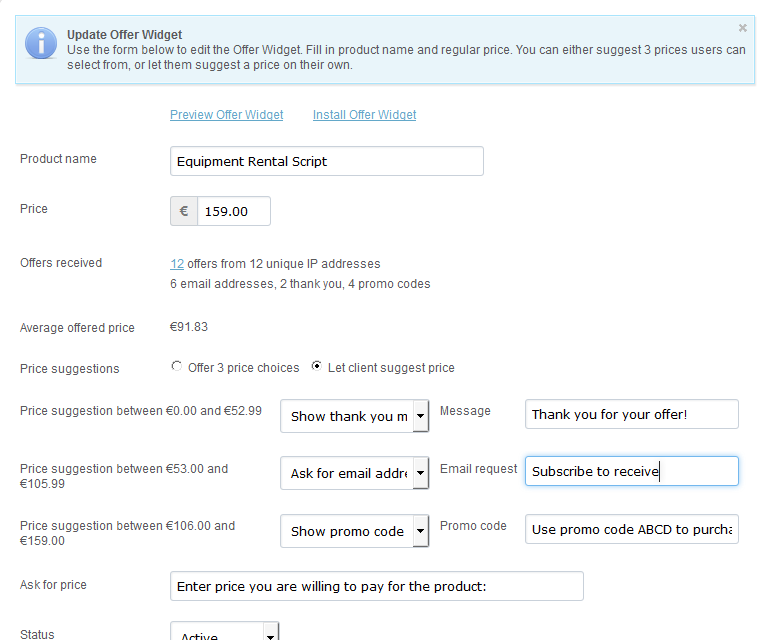Click the Update Offer Widget heading

[125, 34]
